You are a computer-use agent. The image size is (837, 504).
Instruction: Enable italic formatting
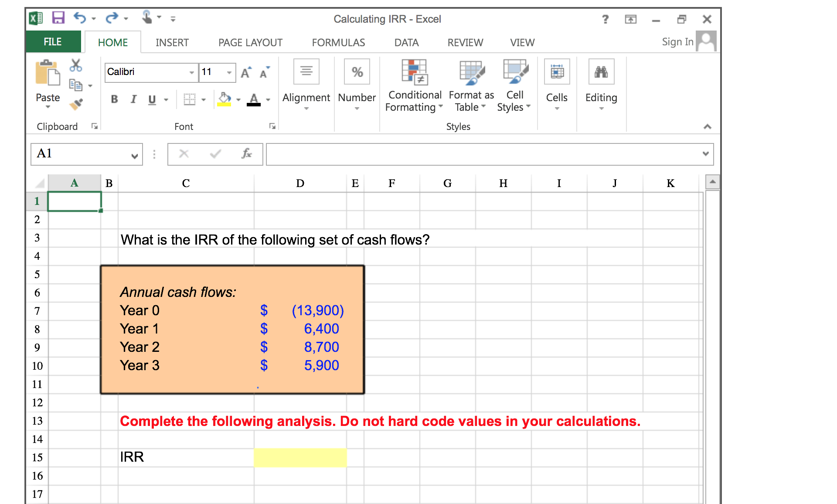pyautogui.click(x=133, y=99)
